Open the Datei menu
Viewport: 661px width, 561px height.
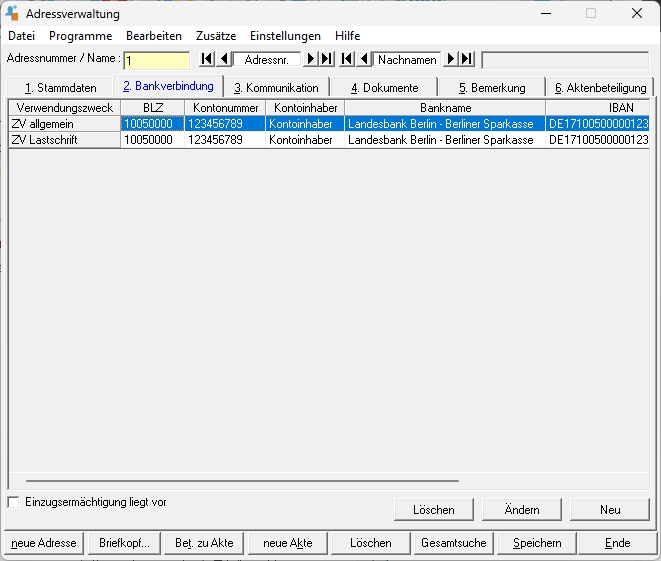(21, 35)
